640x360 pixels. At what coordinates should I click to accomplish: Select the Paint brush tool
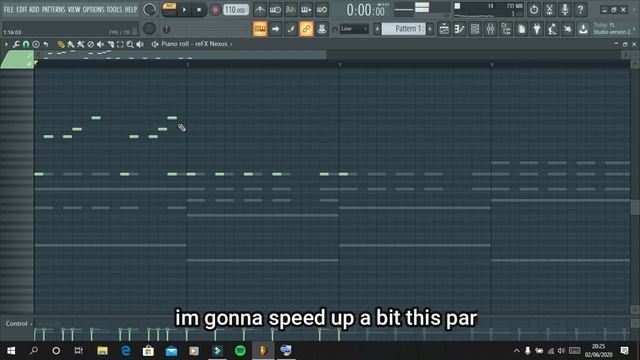[x=71, y=44]
